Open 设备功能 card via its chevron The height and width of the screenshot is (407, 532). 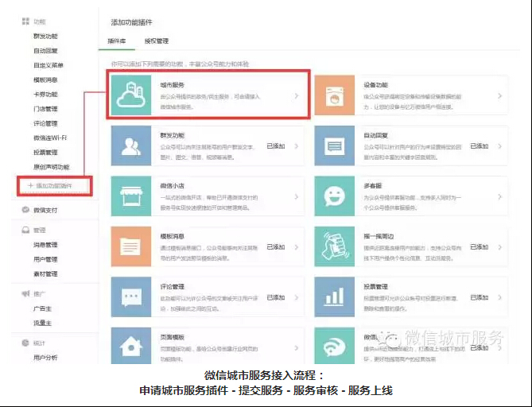click(x=499, y=96)
